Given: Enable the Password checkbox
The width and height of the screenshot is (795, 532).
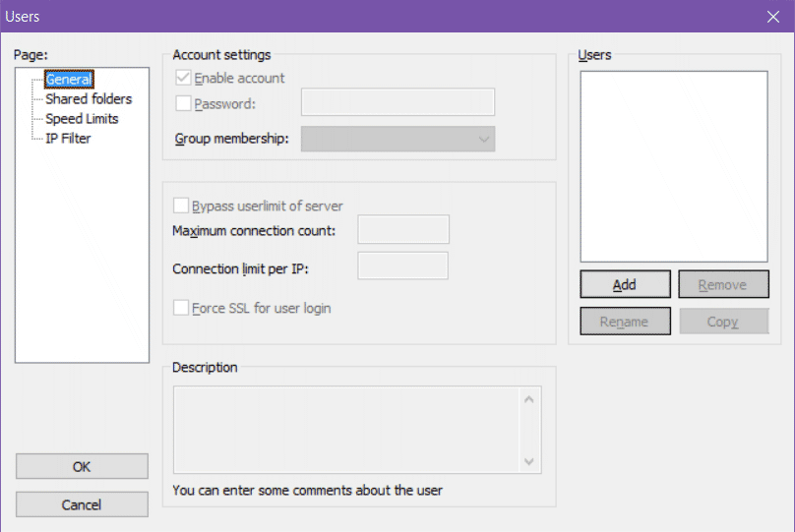Looking at the screenshot, I should tap(182, 103).
